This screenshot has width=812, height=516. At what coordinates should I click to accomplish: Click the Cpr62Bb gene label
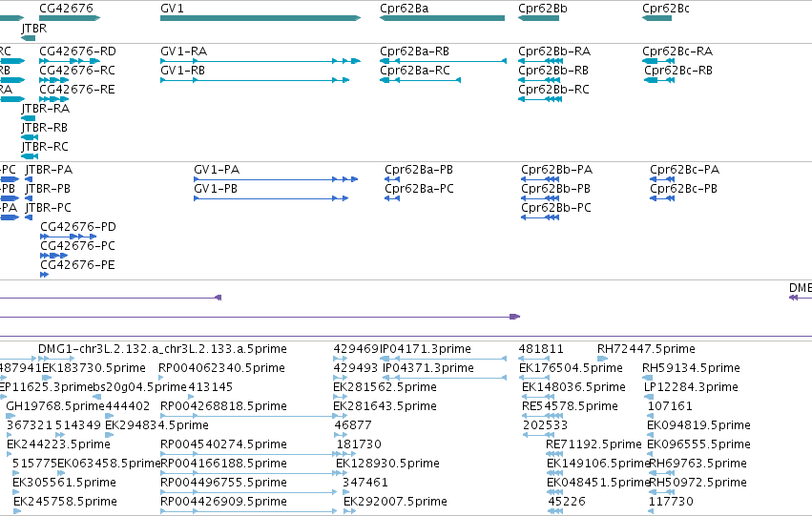543,9
